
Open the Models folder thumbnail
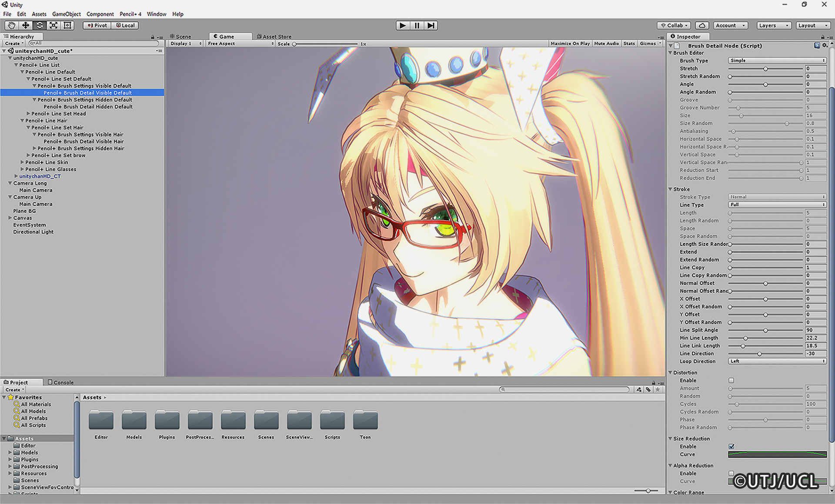134,420
